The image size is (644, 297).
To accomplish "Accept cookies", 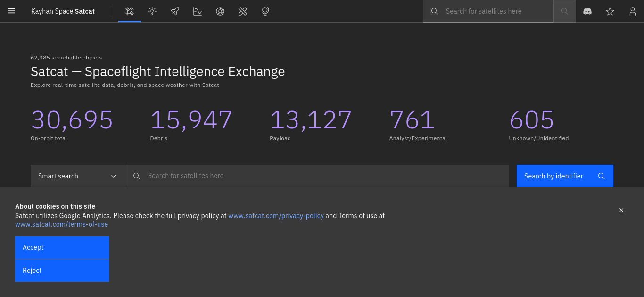I will click(62, 247).
